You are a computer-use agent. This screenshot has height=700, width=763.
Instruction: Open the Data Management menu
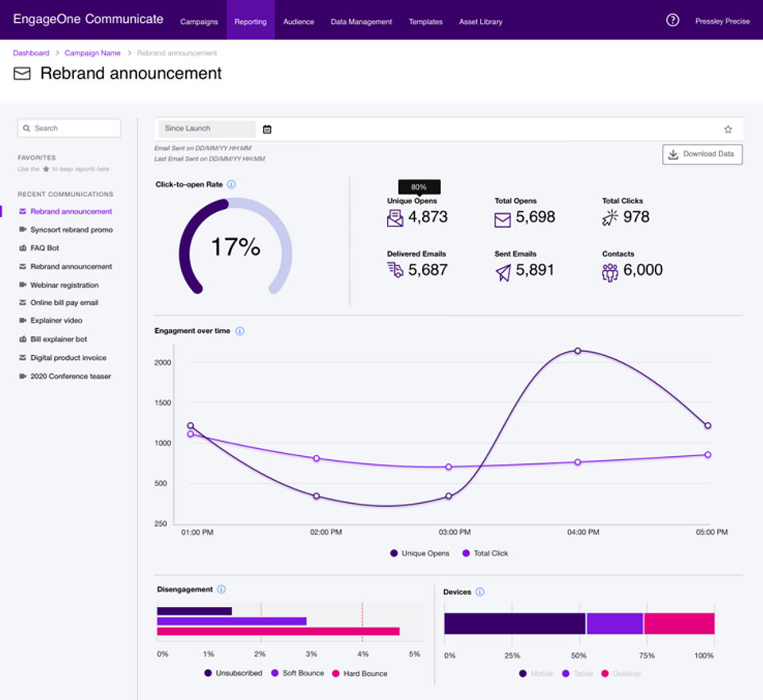pos(361,21)
